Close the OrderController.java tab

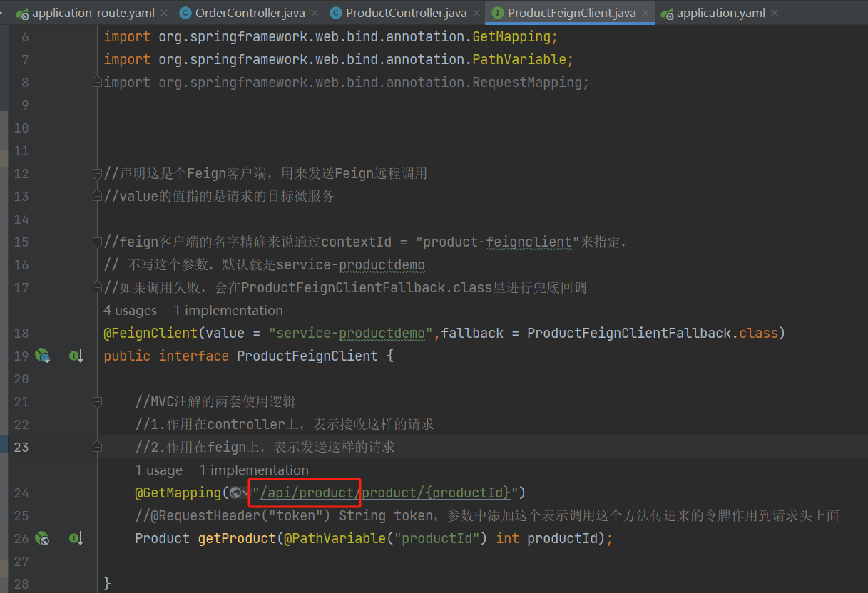coord(315,13)
